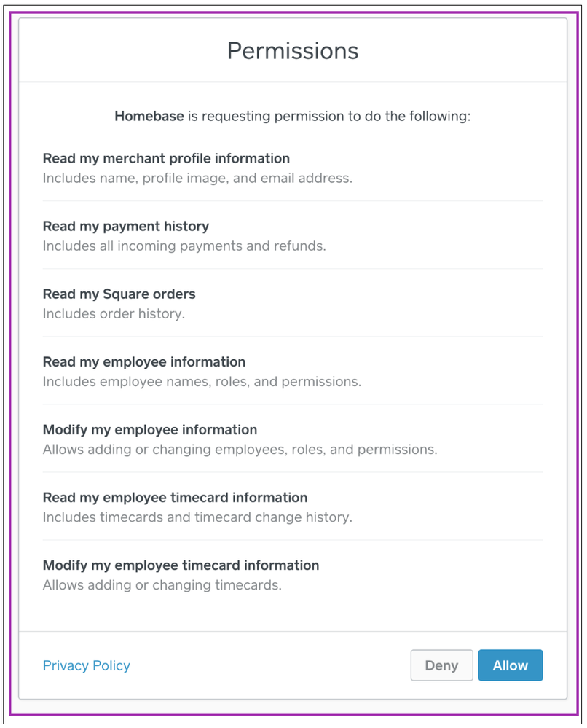Click 'Allows adding or changing timecards' text

(x=162, y=584)
